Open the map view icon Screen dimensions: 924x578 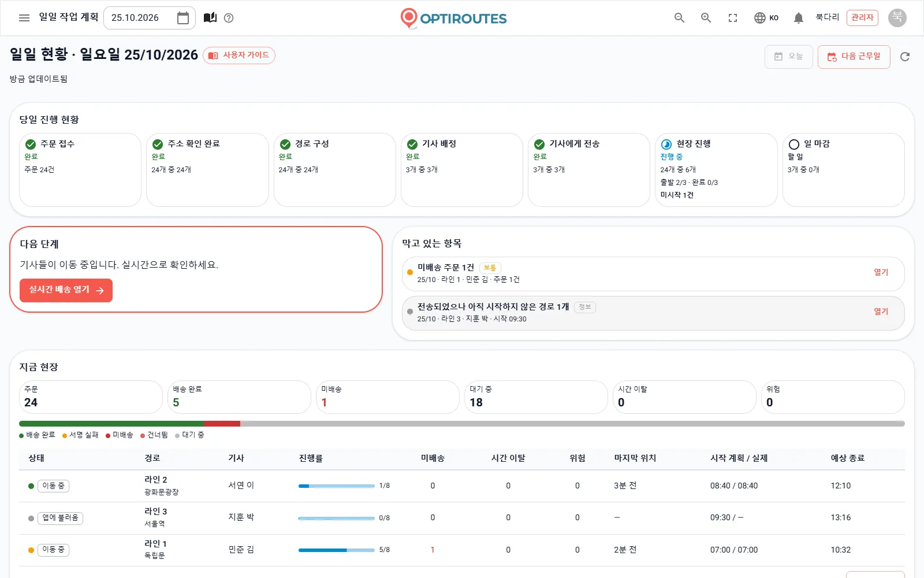(x=210, y=18)
